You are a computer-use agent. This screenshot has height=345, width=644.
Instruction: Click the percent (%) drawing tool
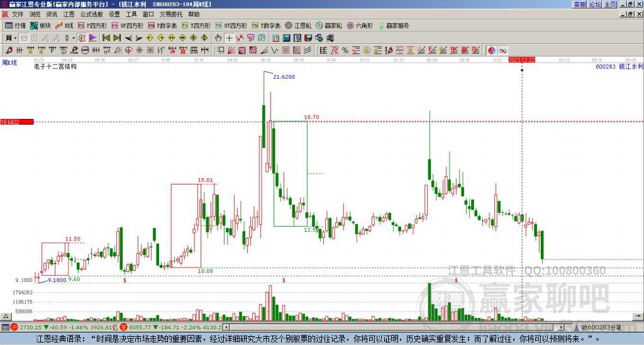pyautogui.click(x=345, y=50)
